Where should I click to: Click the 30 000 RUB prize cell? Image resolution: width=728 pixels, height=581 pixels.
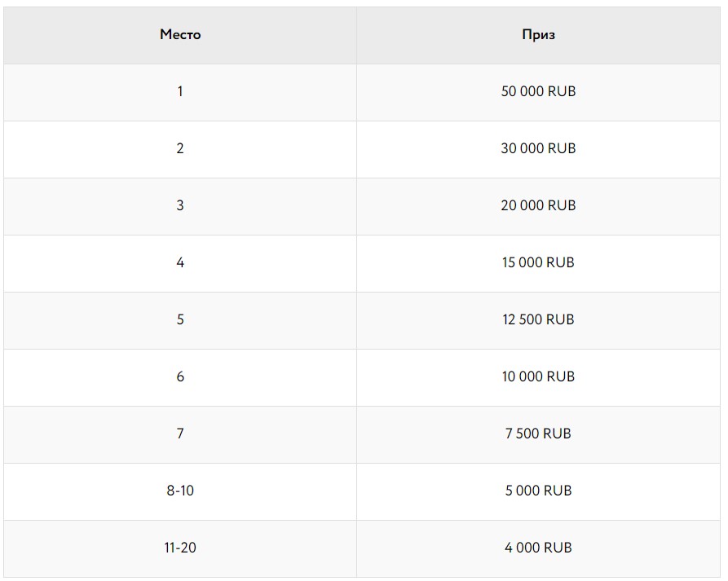tap(538, 148)
